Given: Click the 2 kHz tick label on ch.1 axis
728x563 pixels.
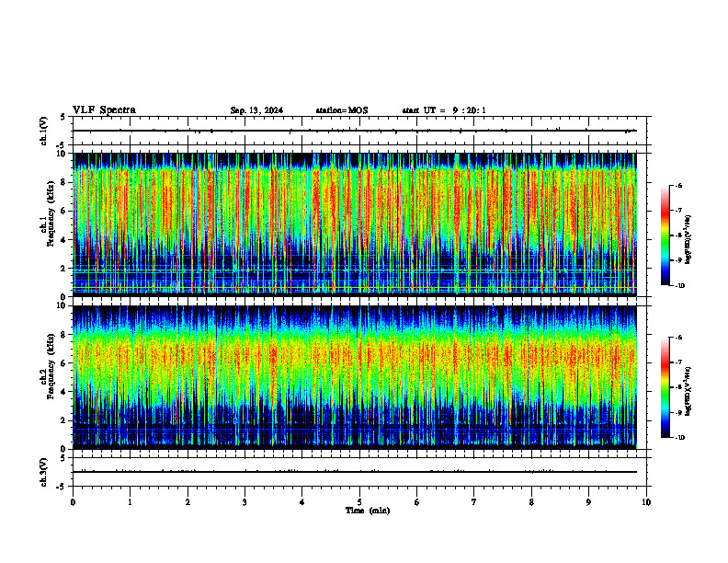Looking at the screenshot, I should [x=63, y=269].
